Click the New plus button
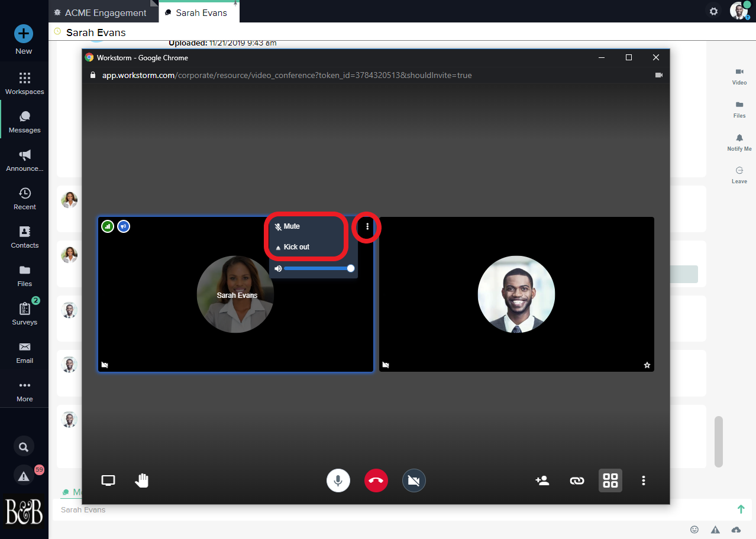 (24, 34)
